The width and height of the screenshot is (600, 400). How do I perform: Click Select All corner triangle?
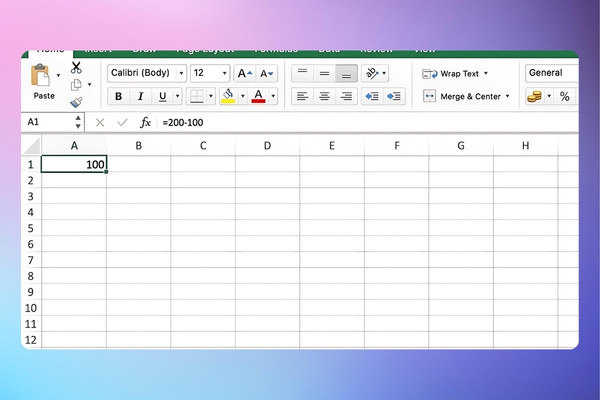31,146
